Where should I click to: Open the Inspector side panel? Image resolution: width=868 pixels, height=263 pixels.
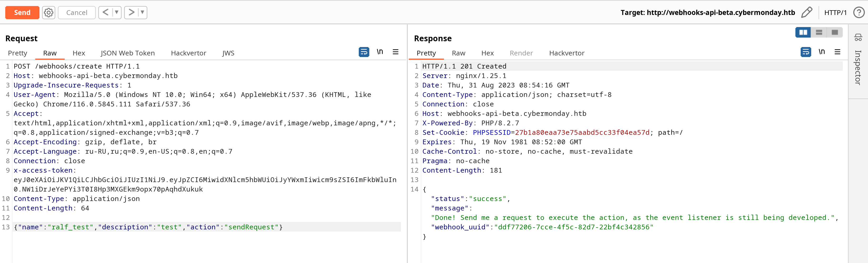click(858, 61)
